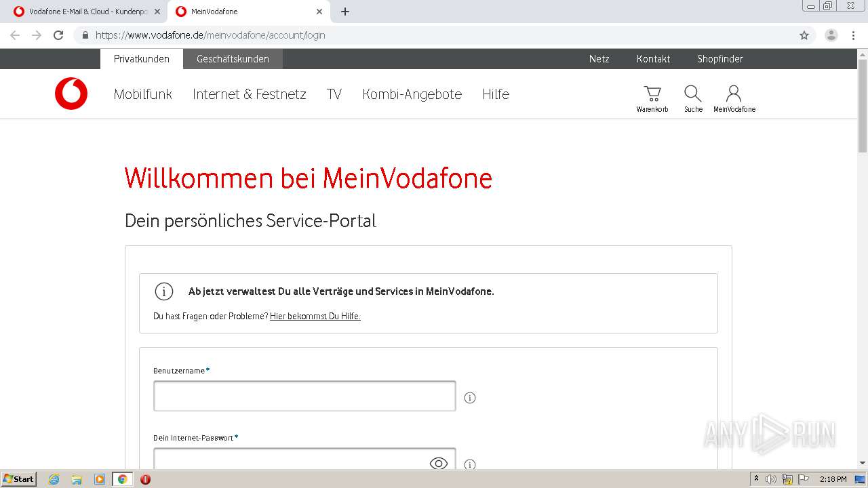The width and height of the screenshot is (868, 488).
Task: Click the info circle in the notice box
Action: 164,291
